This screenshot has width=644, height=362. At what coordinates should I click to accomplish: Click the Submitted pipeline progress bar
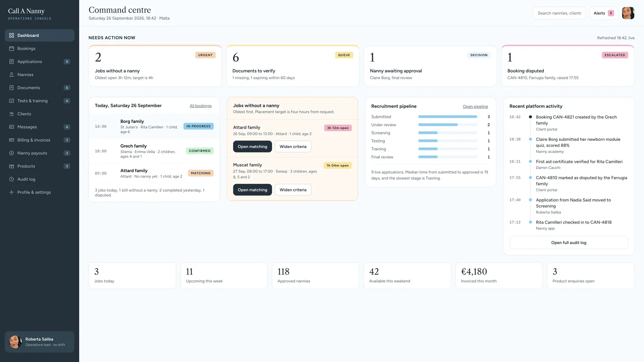(x=448, y=117)
